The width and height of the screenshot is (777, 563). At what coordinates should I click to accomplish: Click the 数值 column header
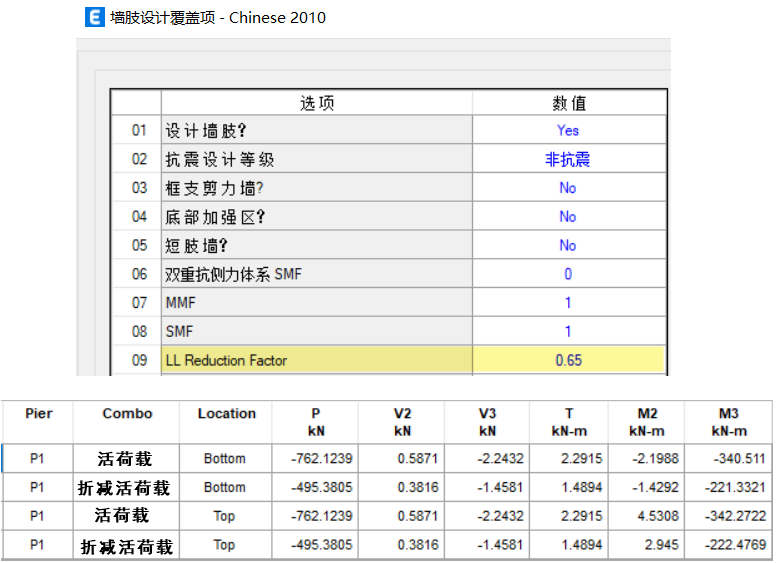pos(568,103)
